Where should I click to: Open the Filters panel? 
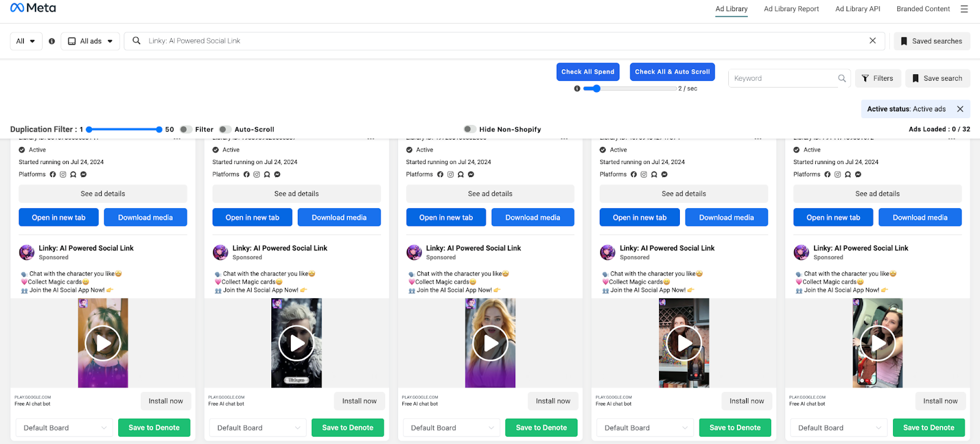point(878,78)
